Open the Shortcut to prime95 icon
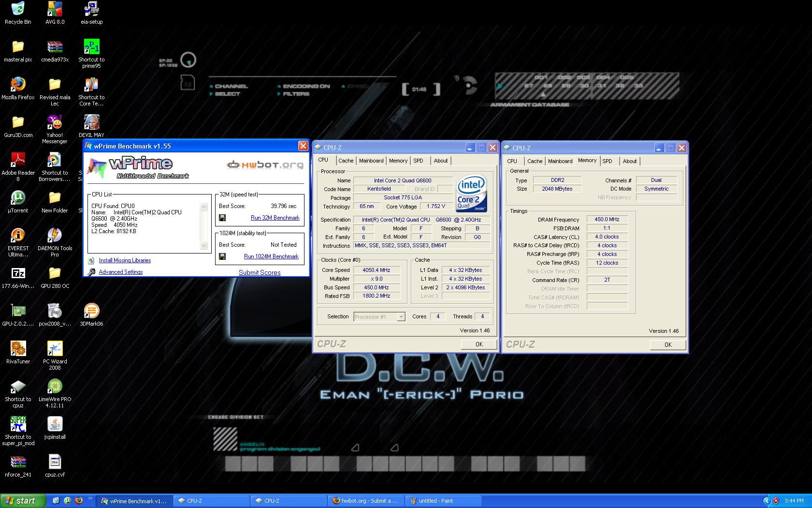 coord(91,47)
